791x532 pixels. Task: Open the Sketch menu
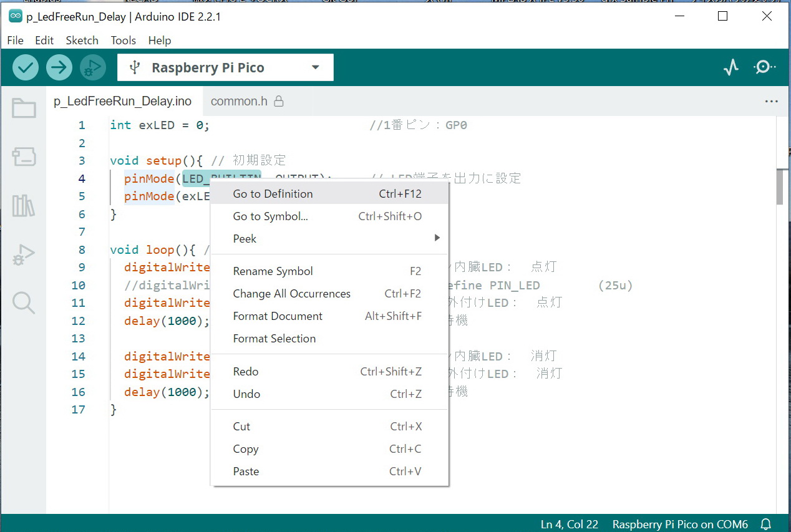pyautogui.click(x=82, y=41)
